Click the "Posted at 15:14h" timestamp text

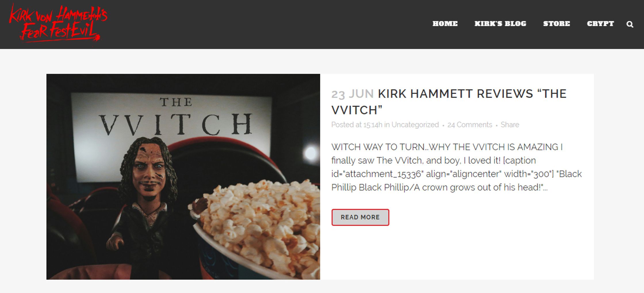click(357, 125)
